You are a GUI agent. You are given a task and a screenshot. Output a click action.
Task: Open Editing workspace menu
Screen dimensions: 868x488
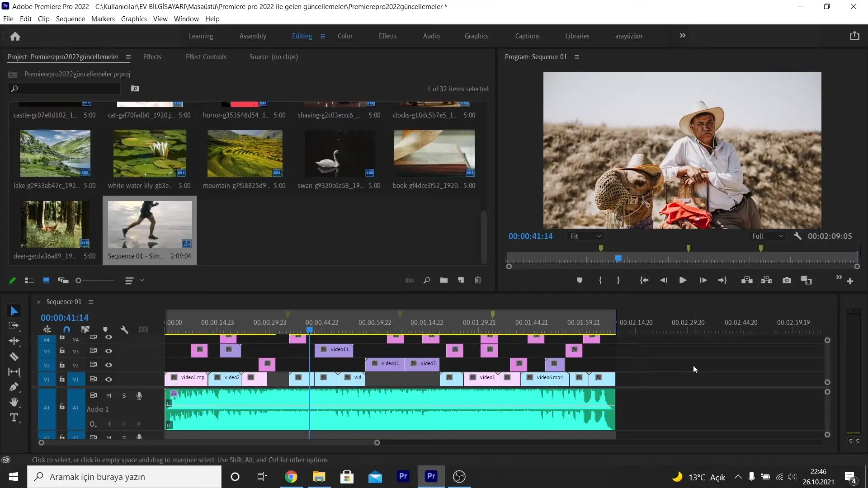tap(323, 36)
